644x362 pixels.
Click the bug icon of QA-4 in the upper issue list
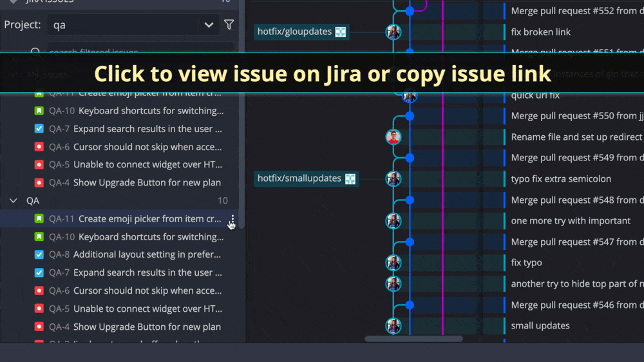coord(39,182)
